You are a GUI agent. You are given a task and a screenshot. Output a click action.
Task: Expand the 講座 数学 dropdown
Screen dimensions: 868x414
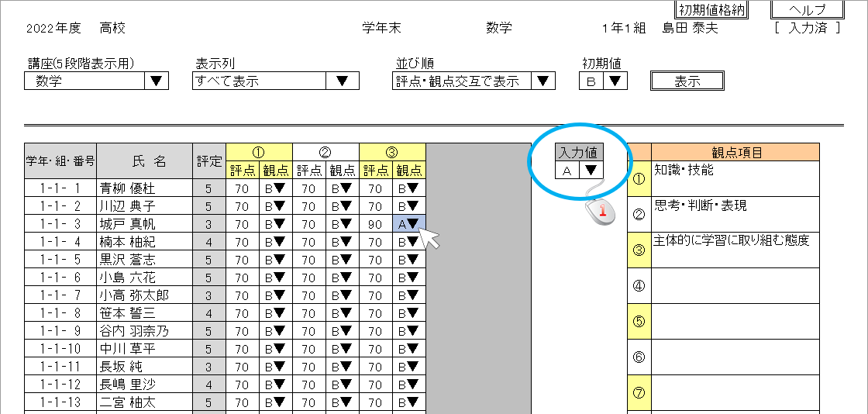point(157,81)
